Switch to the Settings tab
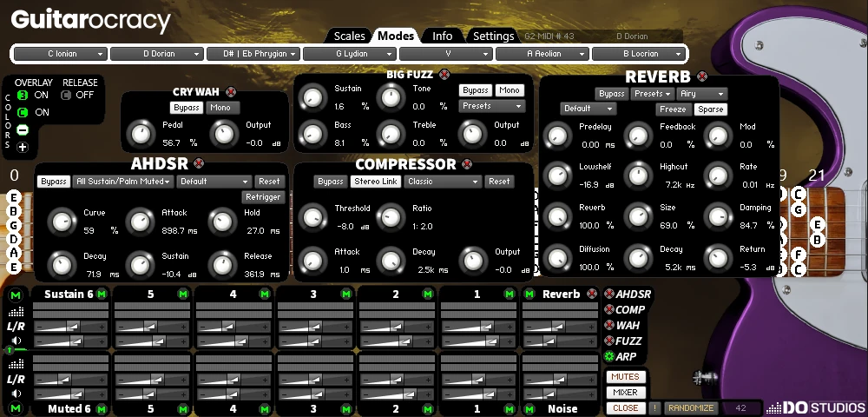 point(493,36)
